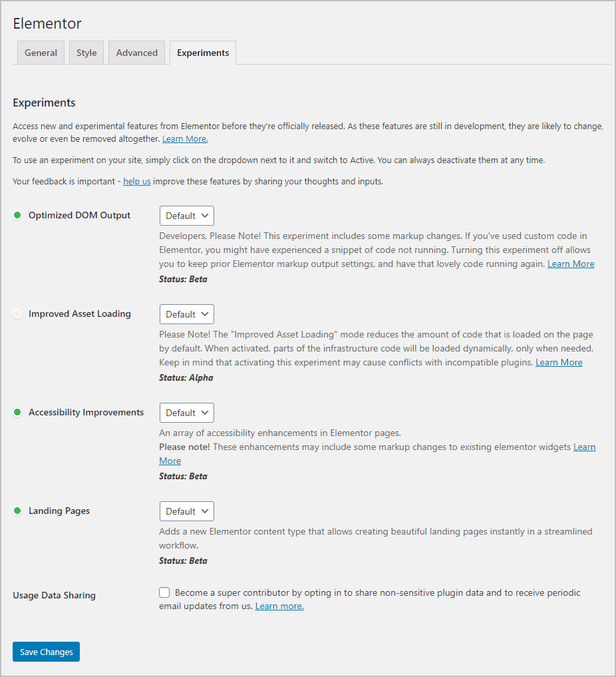
Task: Click the green status dot beside Accessibility Improvements
Action: point(17,412)
